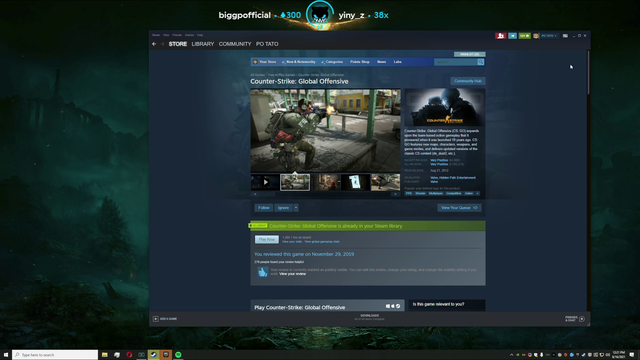The height and width of the screenshot is (360, 640).
Task: Open the Help menu in menu bar
Action: pyautogui.click(x=200, y=35)
